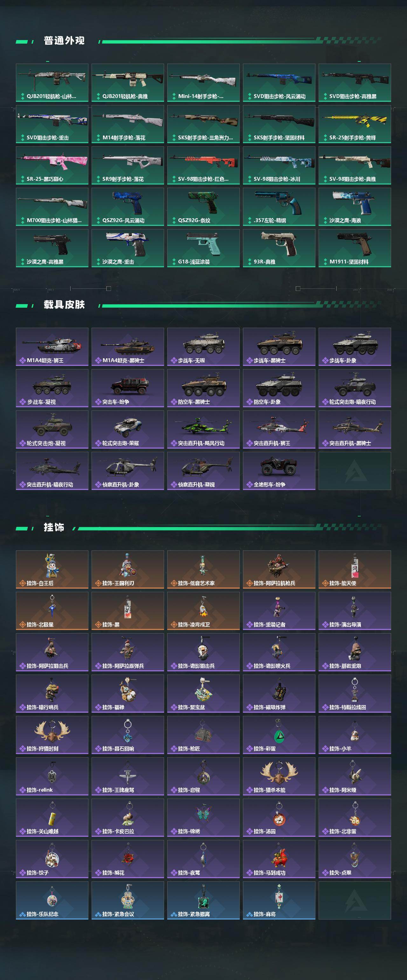Select the 挂饰-马到成功 red horse charm
This screenshot has width=407, height=980.
(x=279, y=859)
